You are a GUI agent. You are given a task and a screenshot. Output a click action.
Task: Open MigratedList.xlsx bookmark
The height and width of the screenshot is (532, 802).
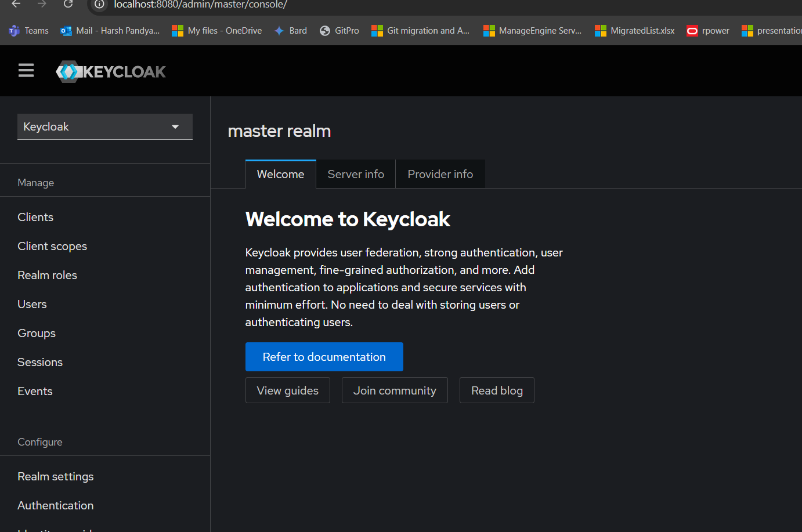[635, 31]
